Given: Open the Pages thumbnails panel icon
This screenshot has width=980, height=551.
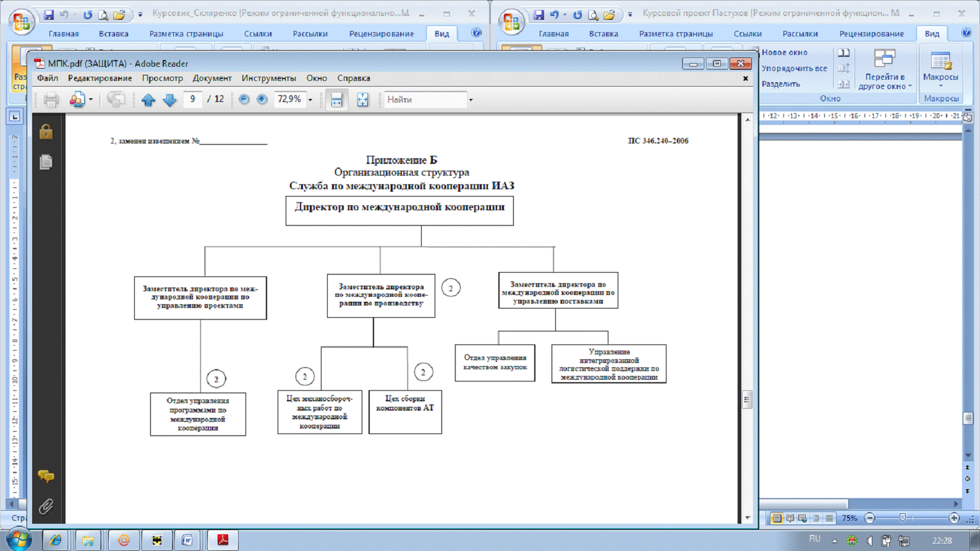Looking at the screenshot, I should click(x=46, y=162).
